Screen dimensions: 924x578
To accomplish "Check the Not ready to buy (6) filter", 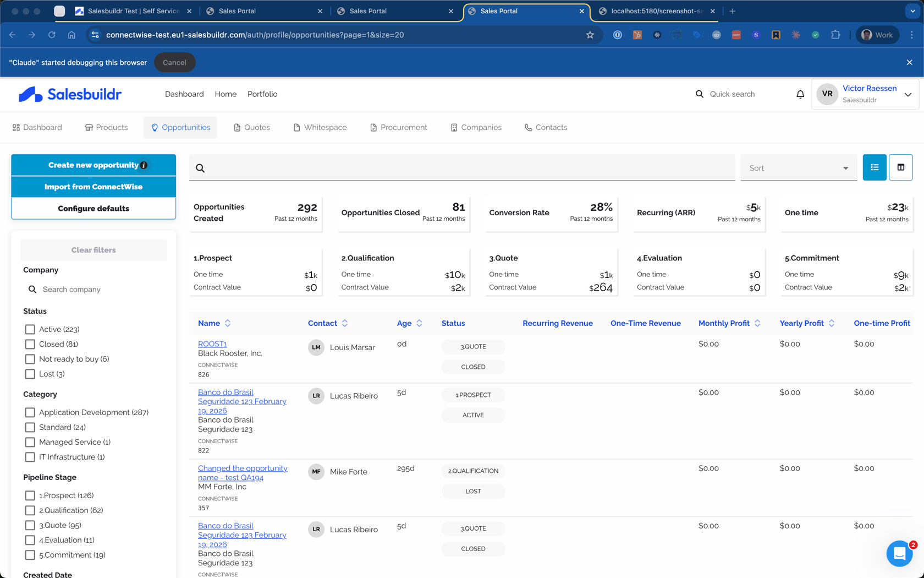I will (x=30, y=359).
